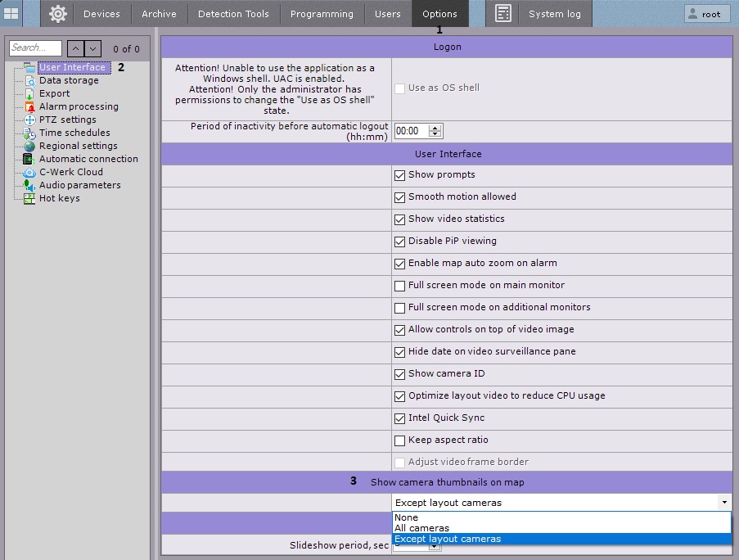Click the layouts grid icon
The height and width of the screenshot is (560, 739).
point(11,14)
